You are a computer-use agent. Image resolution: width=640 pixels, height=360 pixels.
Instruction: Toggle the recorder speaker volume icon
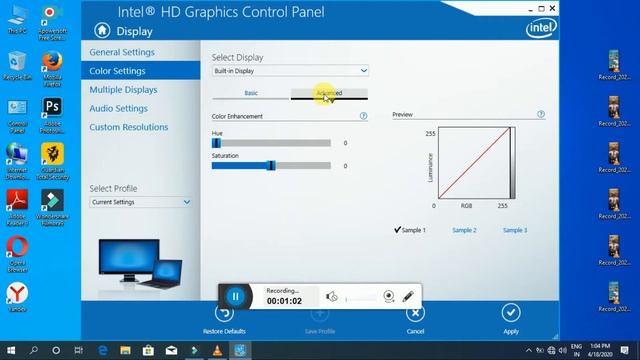point(331,296)
